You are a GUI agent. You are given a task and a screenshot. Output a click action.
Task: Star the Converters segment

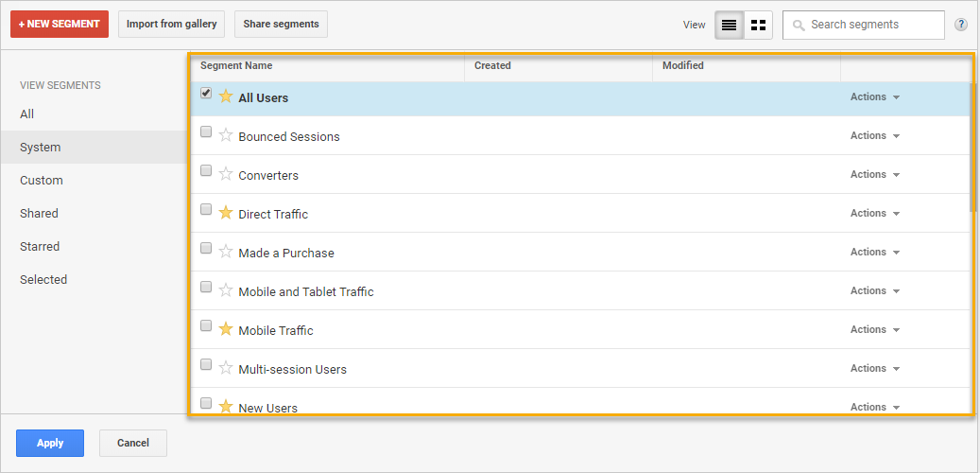(x=226, y=174)
